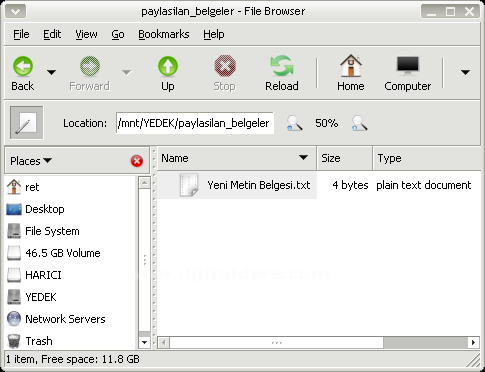The image size is (485, 372).
Task: Click the ret house icon in sidebar
Action: point(14,187)
